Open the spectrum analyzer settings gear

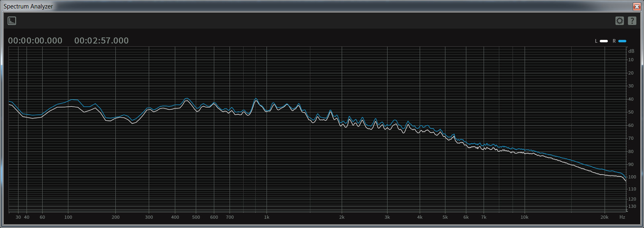pyautogui.click(x=619, y=21)
